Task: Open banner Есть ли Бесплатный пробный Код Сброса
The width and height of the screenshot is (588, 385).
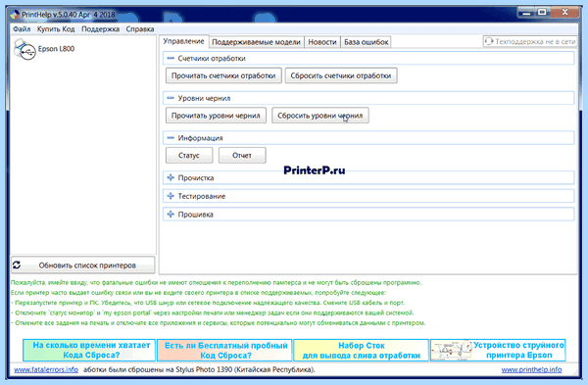Action: (x=224, y=350)
